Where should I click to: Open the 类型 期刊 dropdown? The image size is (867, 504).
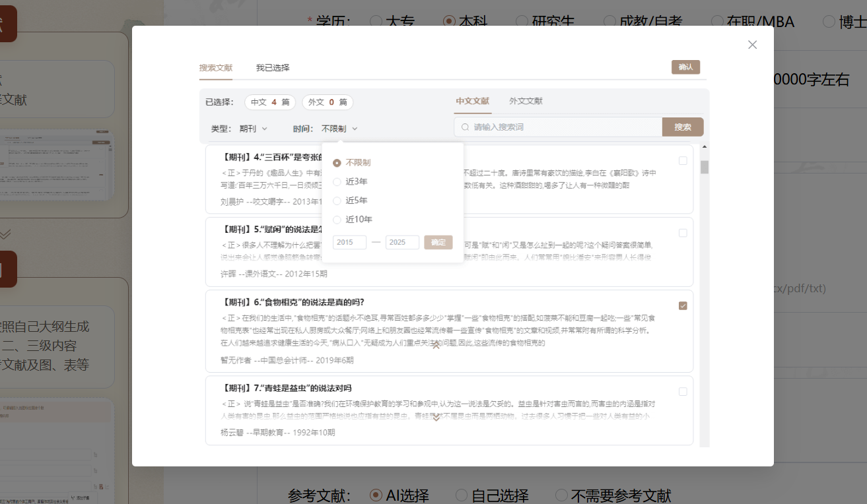click(x=253, y=129)
